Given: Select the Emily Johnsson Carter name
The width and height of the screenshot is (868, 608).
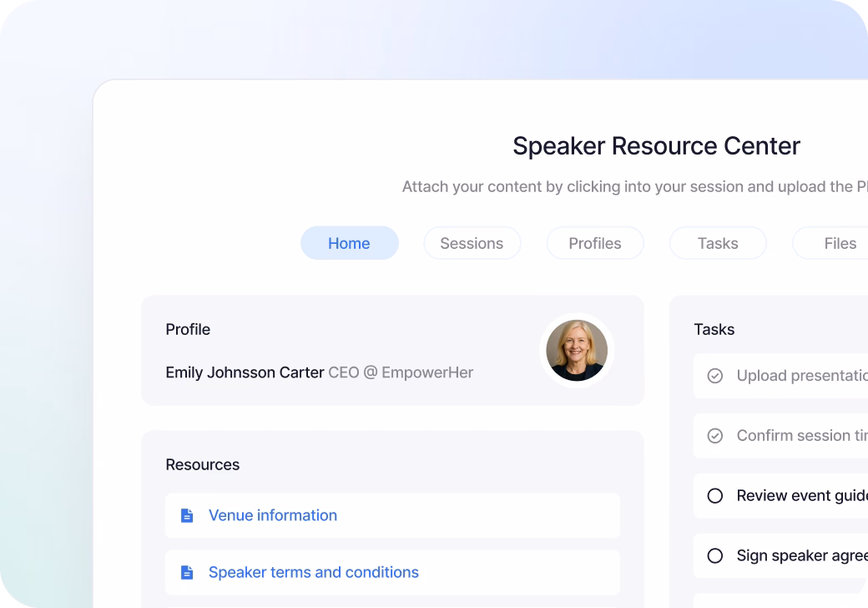Looking at the screenshot, I should [245, 372].
